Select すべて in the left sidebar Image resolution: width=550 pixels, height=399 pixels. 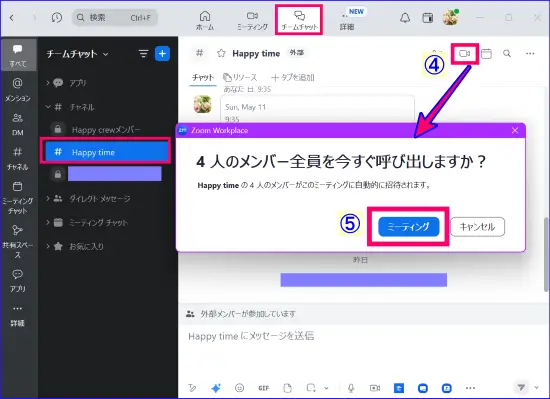pos(18,55)
